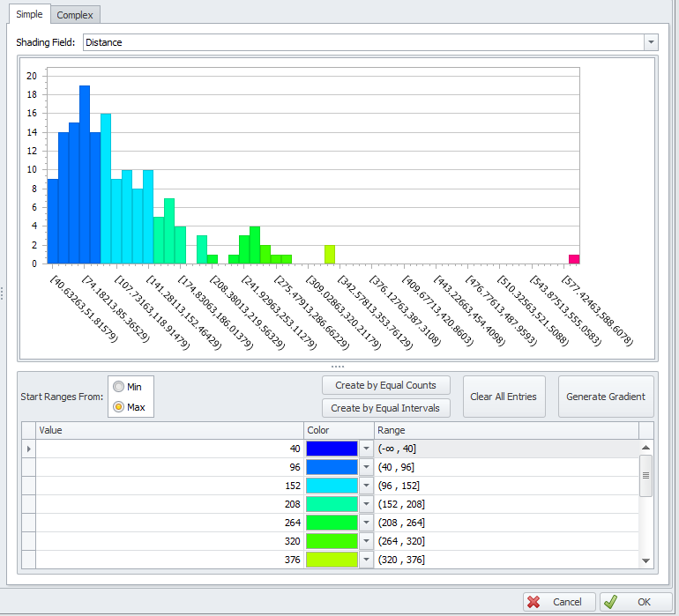The width and height of the screenshot is (679, 616).
Task: Click the pink histogram bar at far right
Action: pyautogui.click(x=574, y=259)
